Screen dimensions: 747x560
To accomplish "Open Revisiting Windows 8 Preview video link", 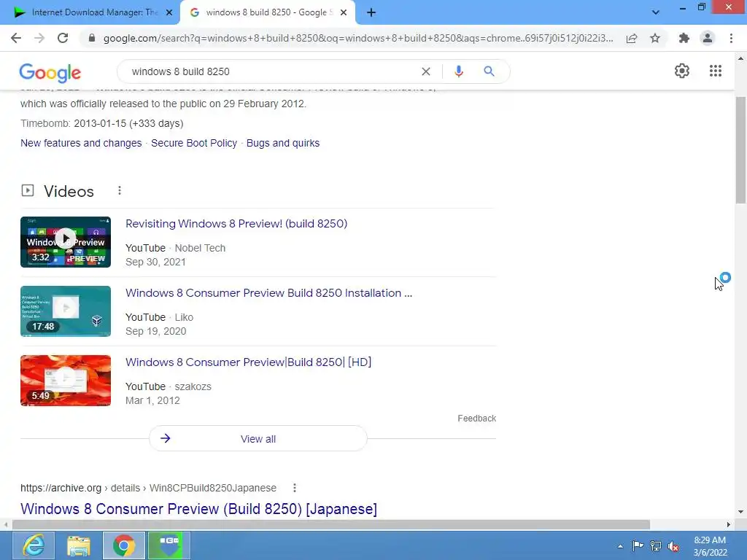I will click(236, 223).
